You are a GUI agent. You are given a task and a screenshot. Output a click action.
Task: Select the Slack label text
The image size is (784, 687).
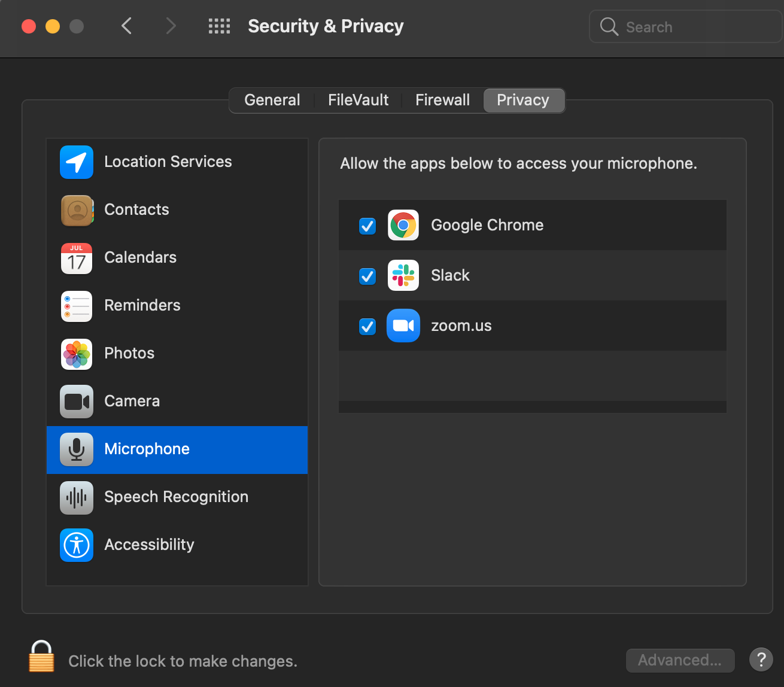(451, 275)
